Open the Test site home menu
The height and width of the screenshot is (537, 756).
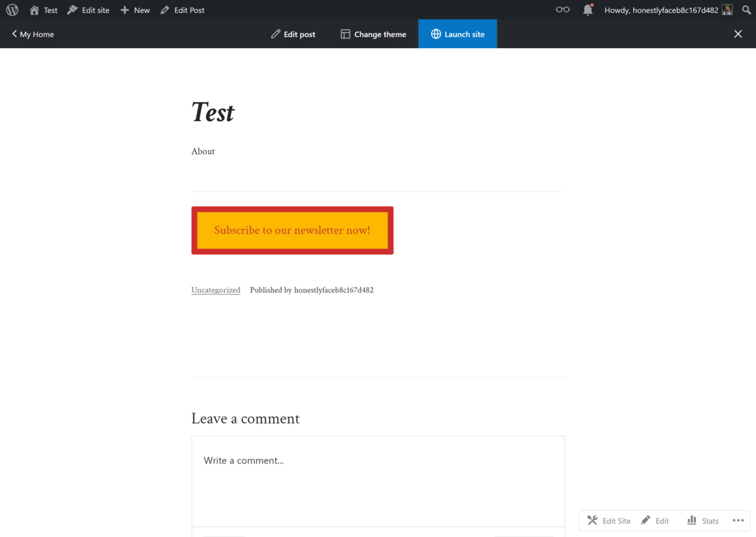click(44, 10)
